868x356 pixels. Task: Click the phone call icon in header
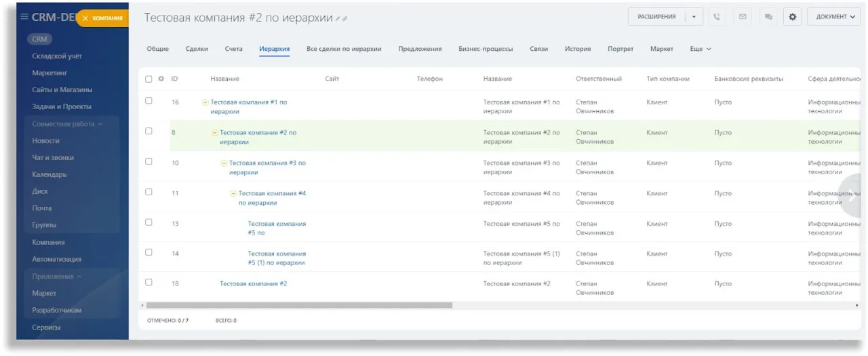point(717,17)
